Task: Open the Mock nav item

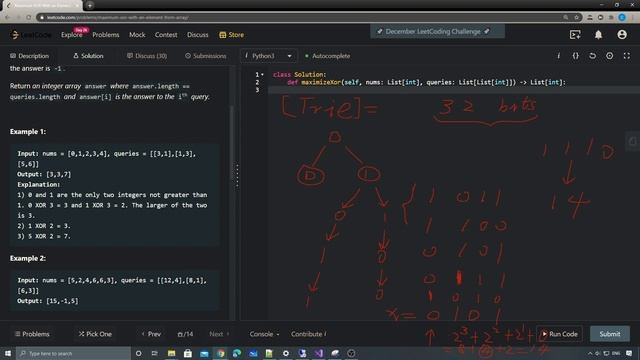Action: tap(137, 35)
